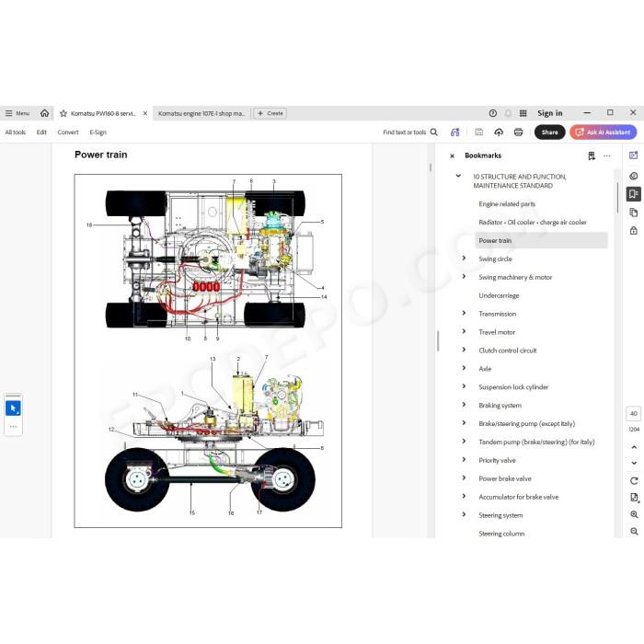Go to the Home icon
This screenshot has width=644, height=644.
(x=44, y=113)
